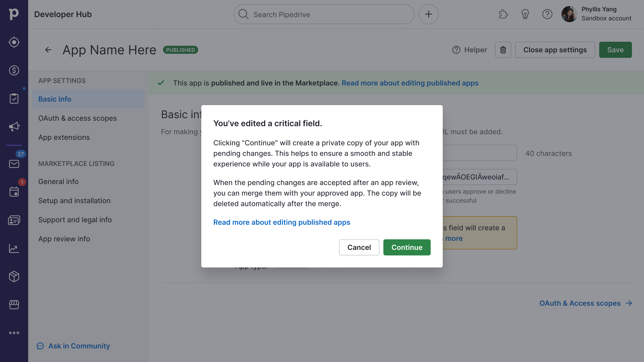The image size is (644, 362).
Task: Navigate to OAuth and access scopes
Action: [77, 118]
